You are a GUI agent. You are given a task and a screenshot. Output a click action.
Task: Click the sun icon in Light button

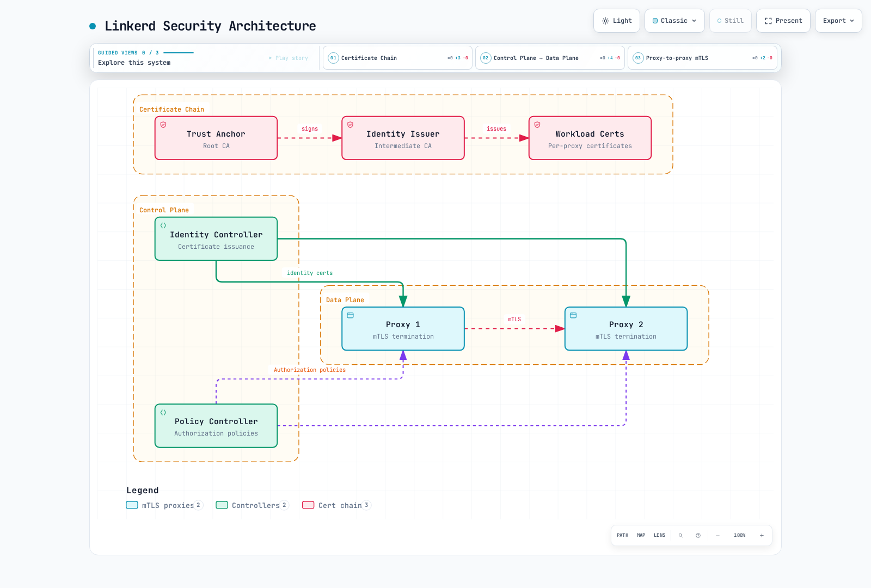coord(605,21)
